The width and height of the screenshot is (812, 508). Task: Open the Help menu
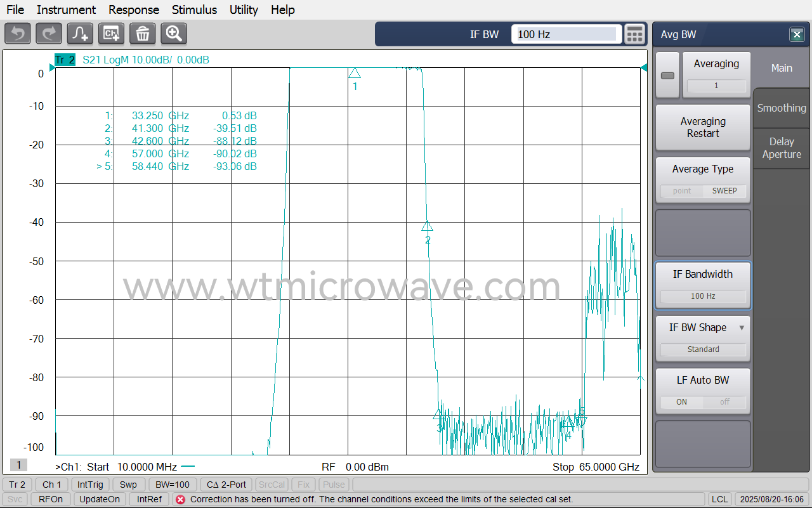(x=282, y=10)
